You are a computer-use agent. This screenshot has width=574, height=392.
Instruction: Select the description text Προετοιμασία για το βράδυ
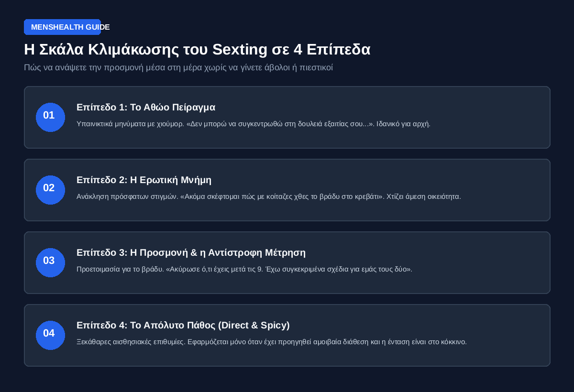pyautogui.click(x=244, y=269)
